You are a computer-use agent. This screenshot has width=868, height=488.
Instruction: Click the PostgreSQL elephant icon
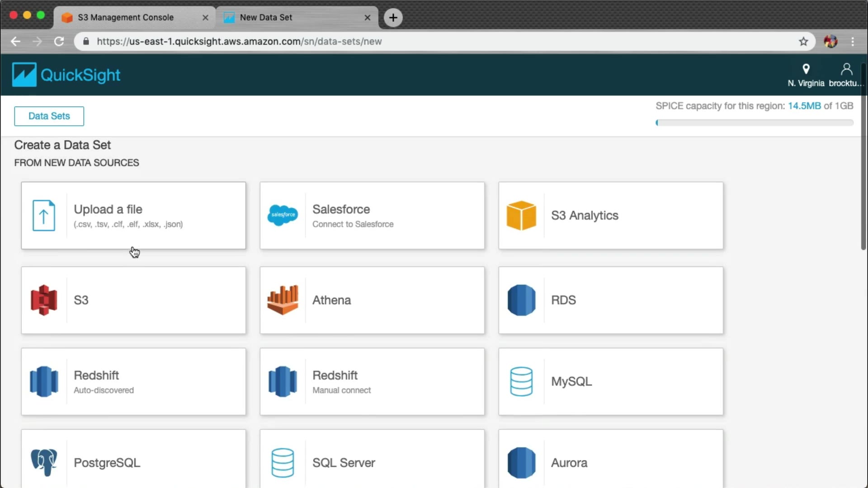(x=44, y=462)
